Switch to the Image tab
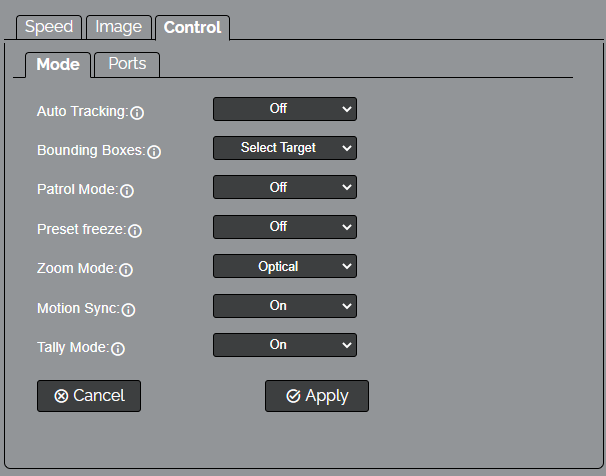 click(119, 27)
